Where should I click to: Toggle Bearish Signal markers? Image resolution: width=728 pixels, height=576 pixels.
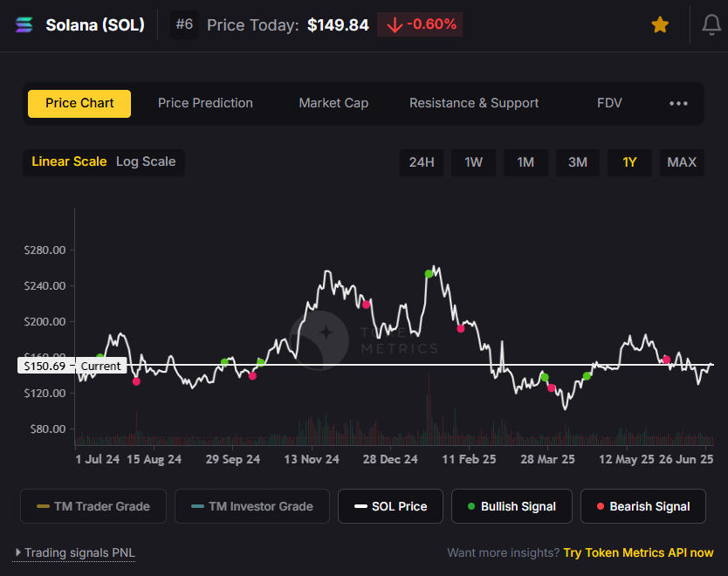click(643, 506)
